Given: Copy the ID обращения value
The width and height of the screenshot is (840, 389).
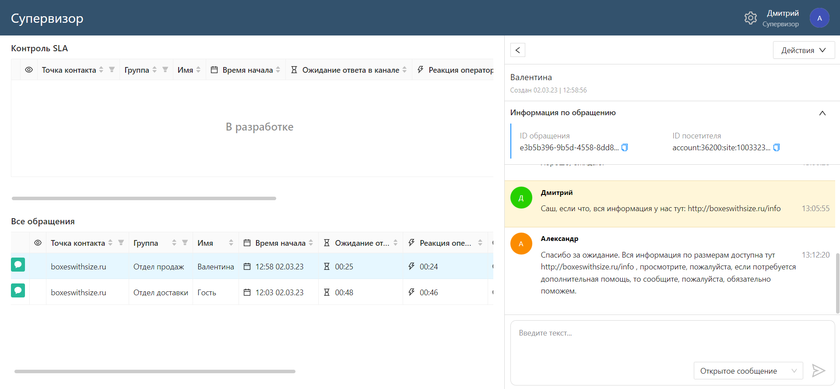Looking at the screenshot, I should [x=624, y=147].
